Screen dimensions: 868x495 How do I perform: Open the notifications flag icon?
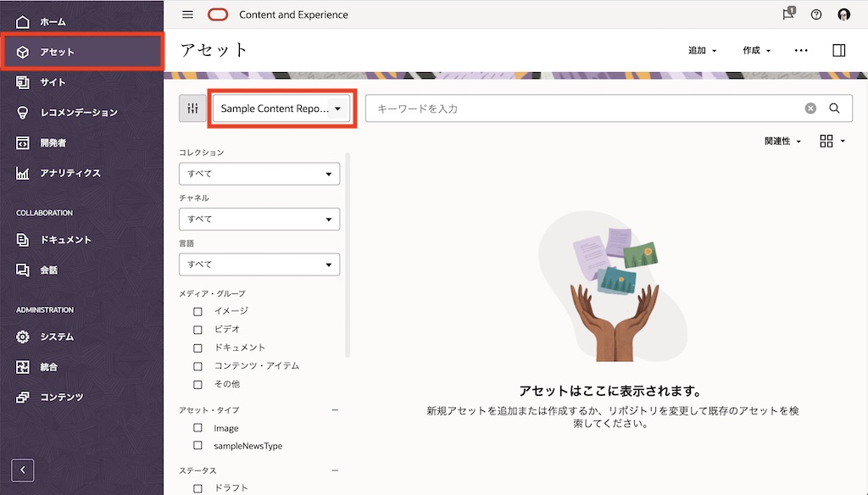tap(788, 14)
